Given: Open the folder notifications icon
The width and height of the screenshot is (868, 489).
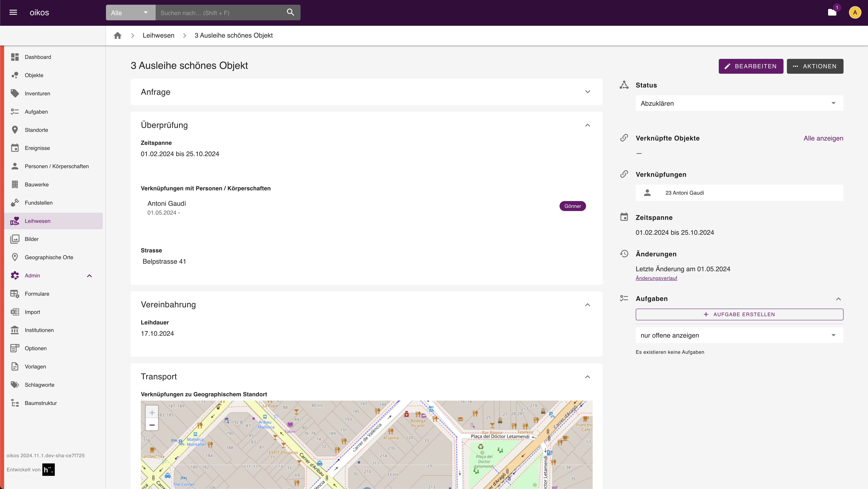Looking at the screenshot, I should 832,12.
